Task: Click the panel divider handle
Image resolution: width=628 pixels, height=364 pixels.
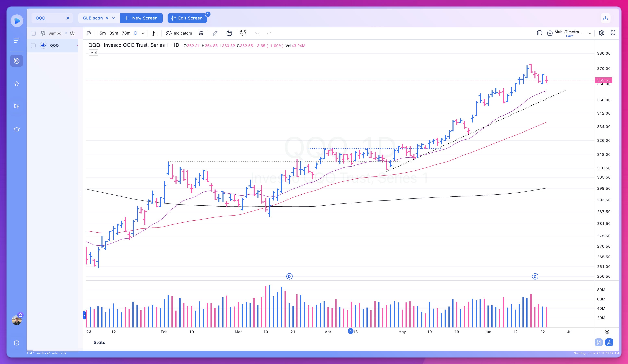Action: 81,193
